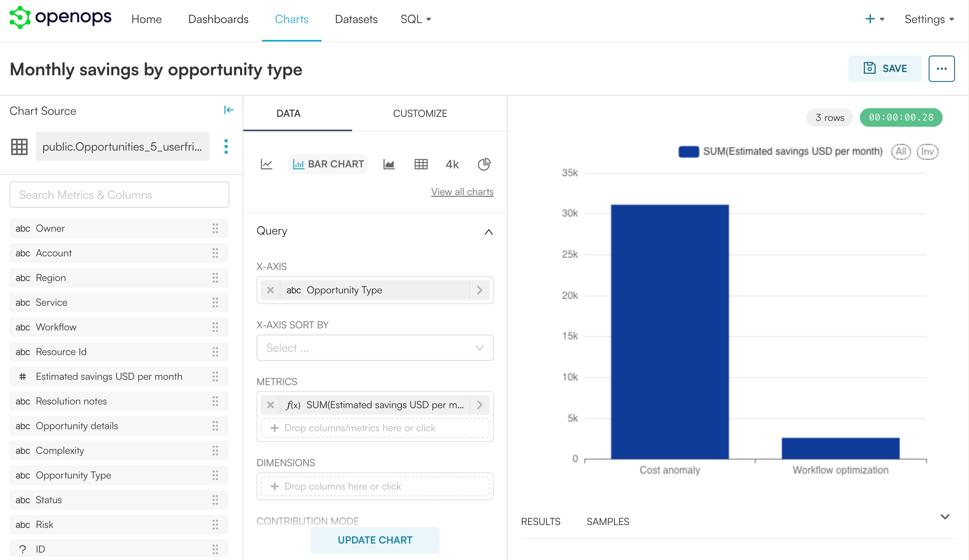The image size is (969, 560).
Task: Select the pie chart type icon
Action: [484, 164]
